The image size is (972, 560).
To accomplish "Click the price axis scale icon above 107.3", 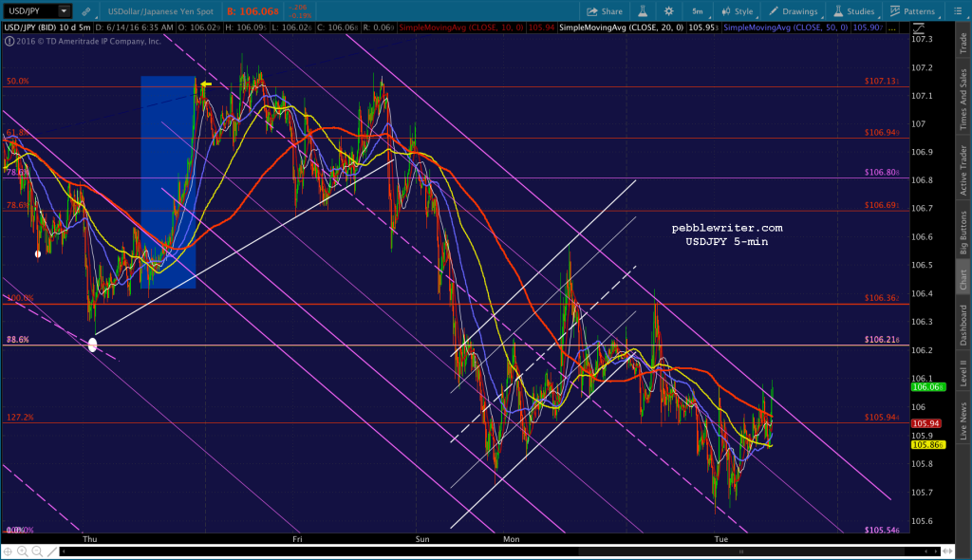I will coord(919,28).
